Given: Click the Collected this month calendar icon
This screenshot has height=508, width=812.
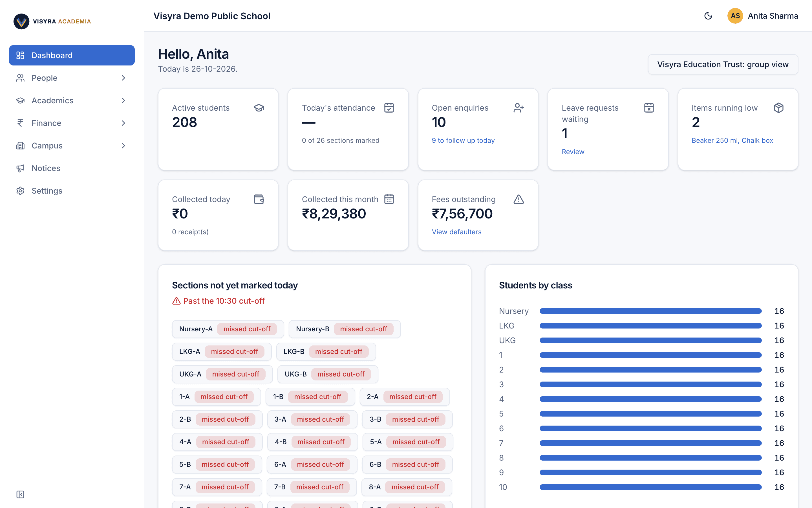Looking at the screenshot, I should coord(389,199).
